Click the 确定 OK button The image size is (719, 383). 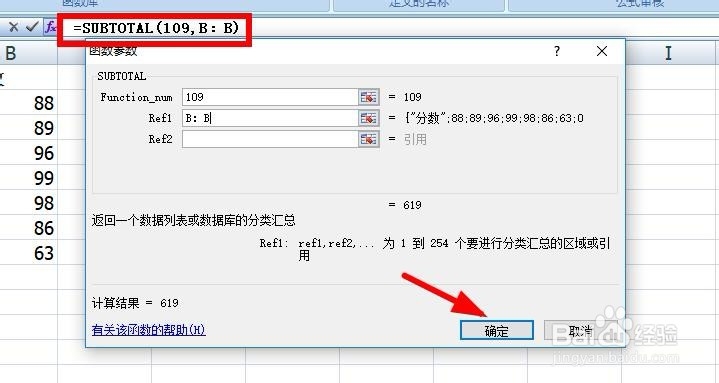tap(497, 330)
